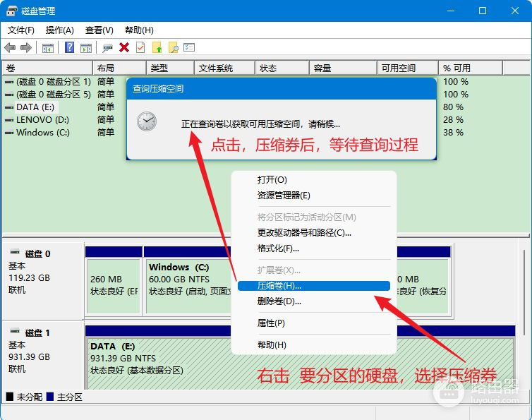Select 删除卷(D)... in the context menu
The image size is (532, 420).
[x=314, y=301]
